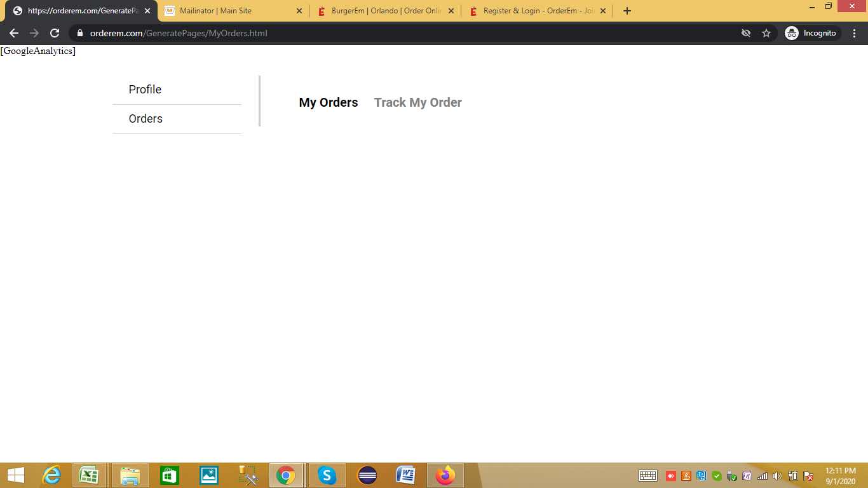The image size is (868, 488).
Task: Open the Track My Order section
Action: (x=417, y=102)
